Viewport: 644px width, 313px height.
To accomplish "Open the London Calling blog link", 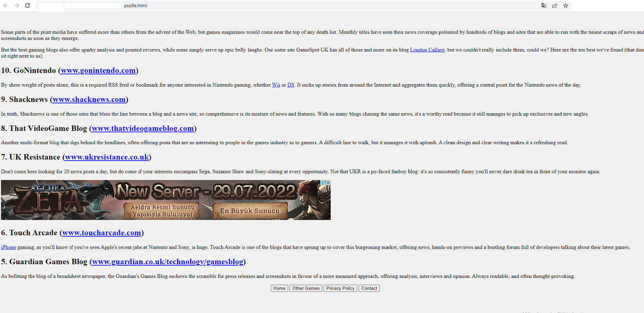I will (427, 50).
